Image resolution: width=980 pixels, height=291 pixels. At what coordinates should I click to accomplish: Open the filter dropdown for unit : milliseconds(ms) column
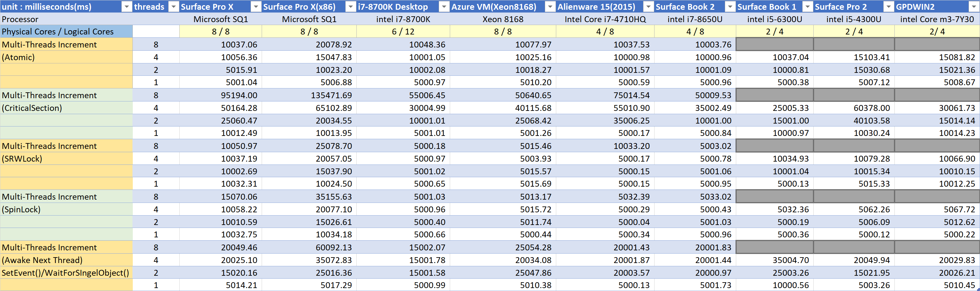[126, 7]
